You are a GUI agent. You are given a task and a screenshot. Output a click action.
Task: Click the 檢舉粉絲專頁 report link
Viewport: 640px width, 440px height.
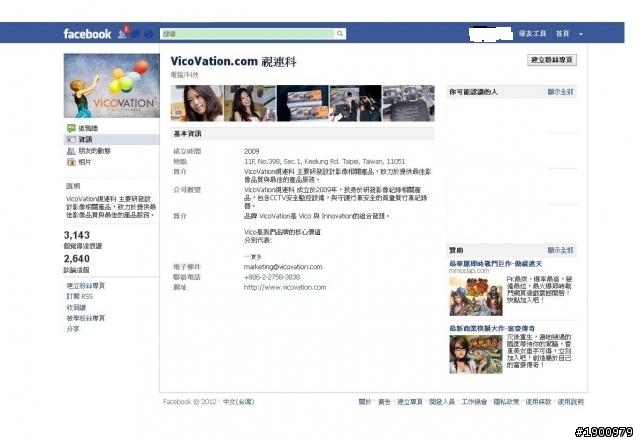[x=86, y=318]
